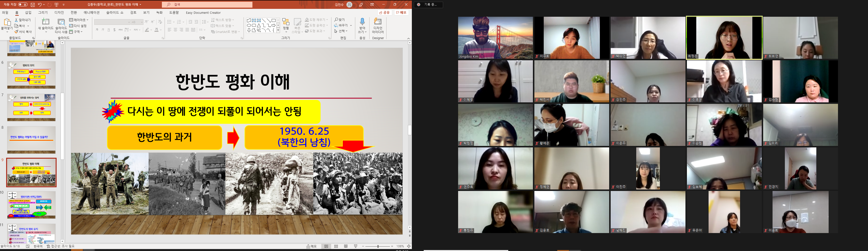
Task: Click the 메모 button beside 공유
Action: (402, 13)
